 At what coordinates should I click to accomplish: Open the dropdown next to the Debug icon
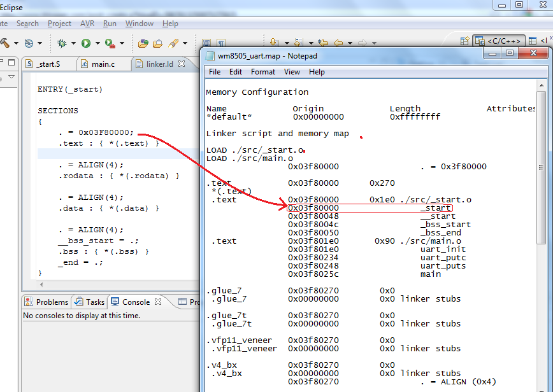(73, 43)
